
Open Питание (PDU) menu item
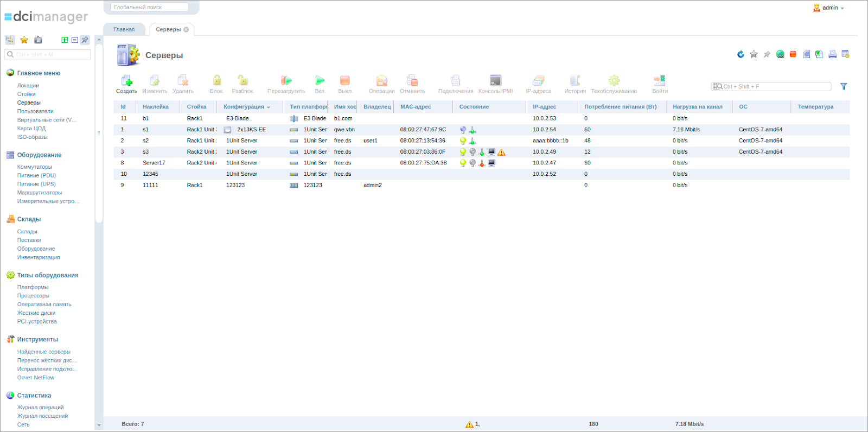coord(36,176)
